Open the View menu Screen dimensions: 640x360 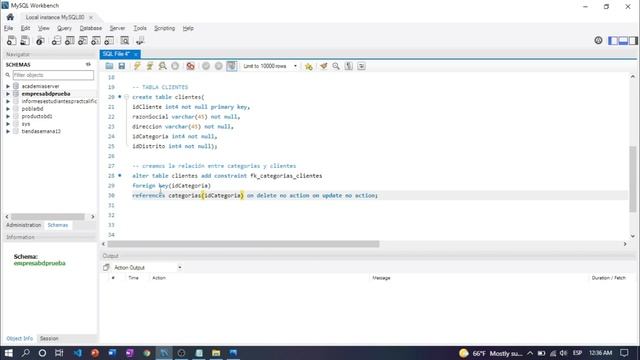[44, 28]
